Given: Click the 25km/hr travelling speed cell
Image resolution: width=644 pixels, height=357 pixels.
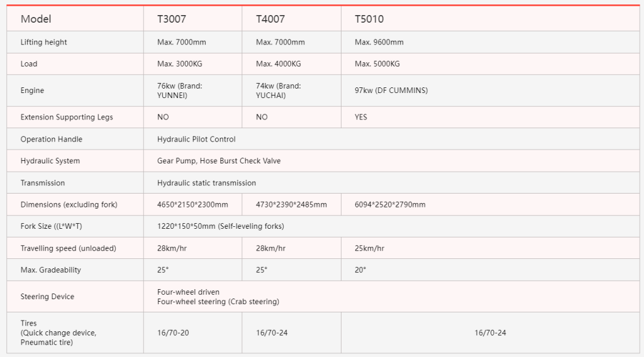Looking at the screenshot, I should point(370,248).
